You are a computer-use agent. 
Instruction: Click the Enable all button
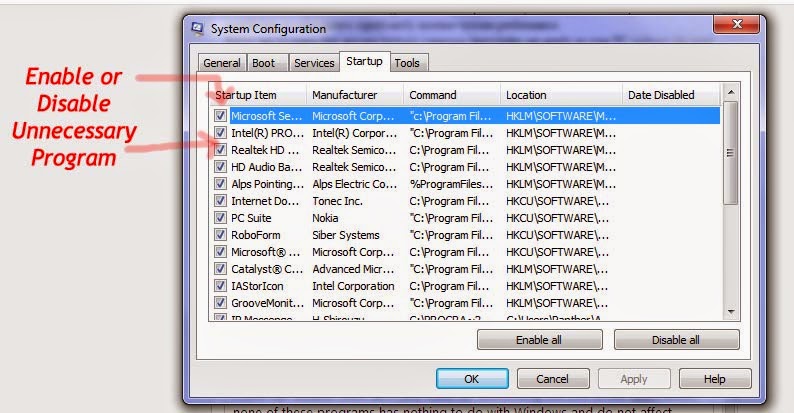pos(539,340)
